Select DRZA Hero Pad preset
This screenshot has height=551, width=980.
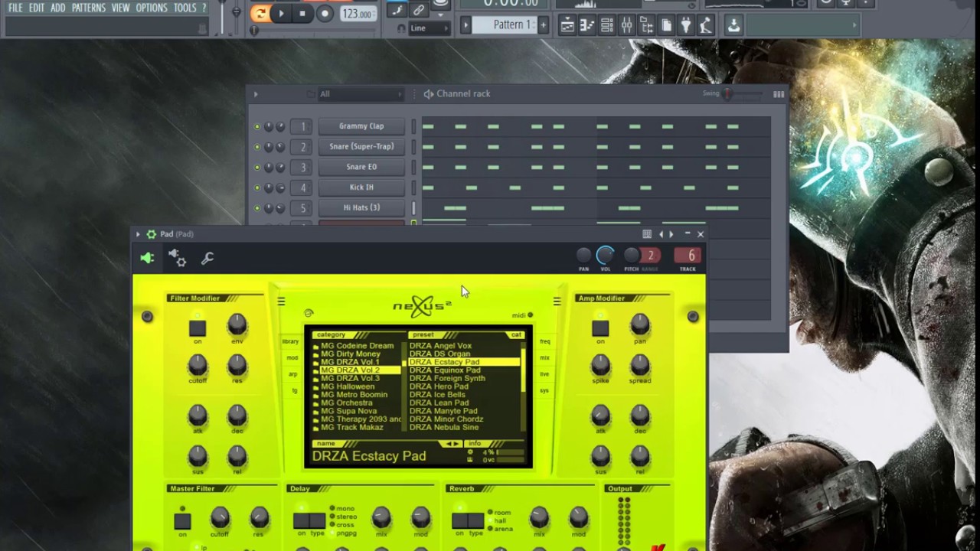click(x=439, y=386)
